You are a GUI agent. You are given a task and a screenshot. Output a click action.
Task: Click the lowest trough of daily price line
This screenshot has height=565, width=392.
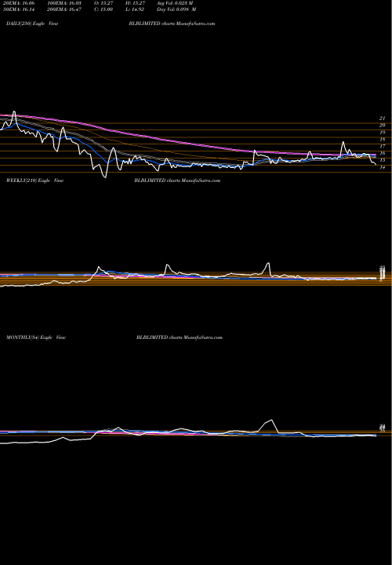(105, 177)
